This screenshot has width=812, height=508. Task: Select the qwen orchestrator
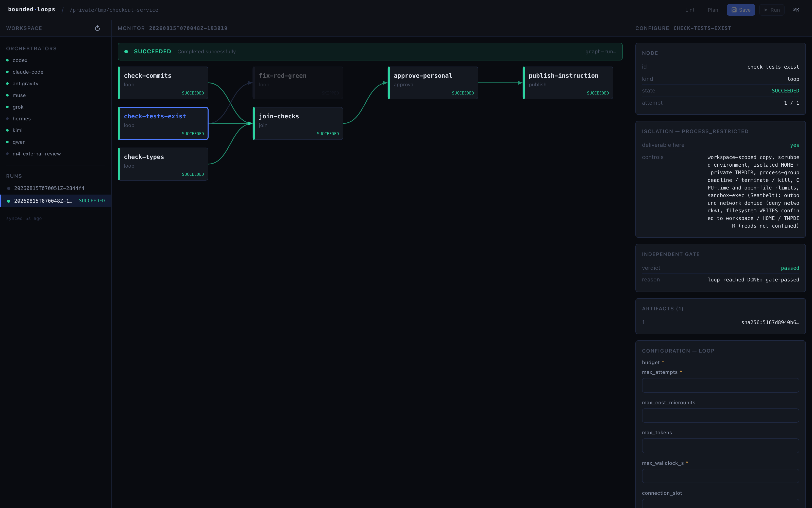pyautogui.click(x=56, y=142)
